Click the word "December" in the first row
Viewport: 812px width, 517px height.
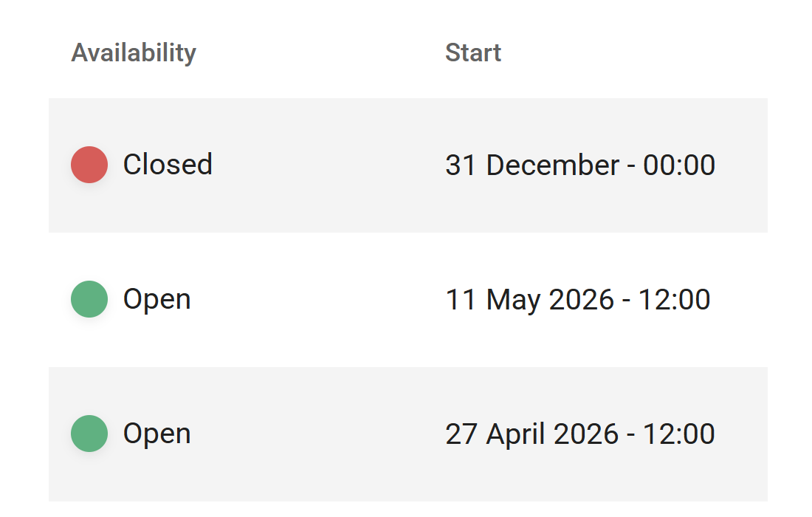click(552, 165)
